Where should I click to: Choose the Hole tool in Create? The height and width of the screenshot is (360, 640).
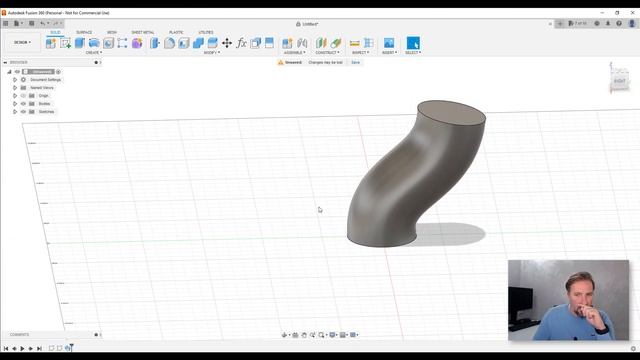[108, 43]
